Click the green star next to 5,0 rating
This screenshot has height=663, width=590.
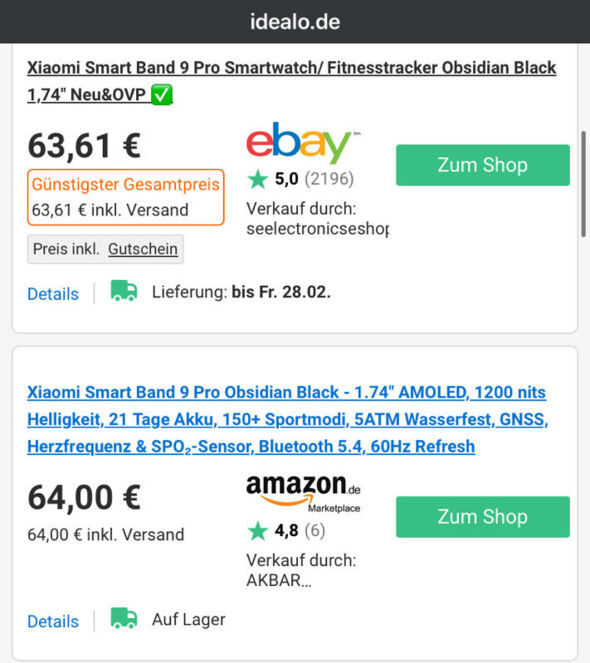point(258,179)
